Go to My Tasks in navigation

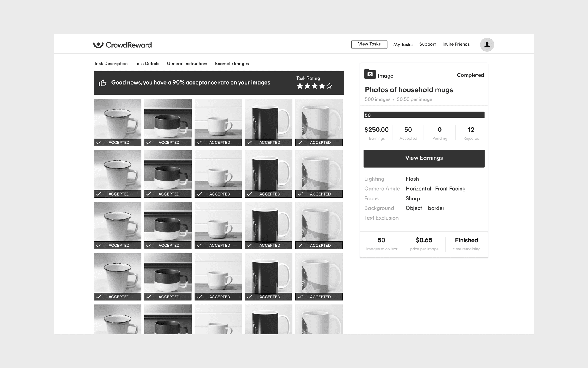(x=403, y=45)
